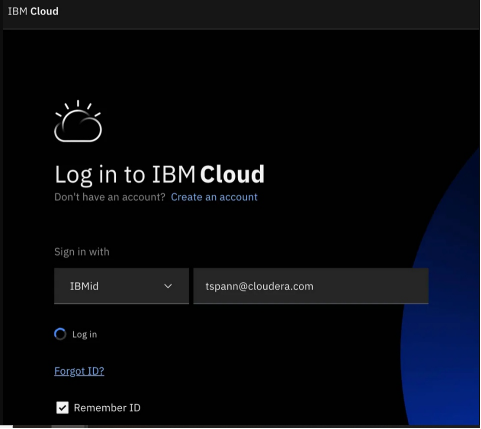Click the IBM Cloud logo in header
This screenshot has height=429, width=481.
click(x=33, y=11)
